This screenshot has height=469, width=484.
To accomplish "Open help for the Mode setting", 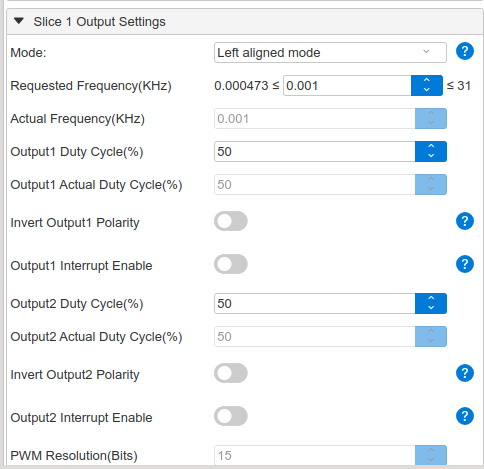I will 465,51.
